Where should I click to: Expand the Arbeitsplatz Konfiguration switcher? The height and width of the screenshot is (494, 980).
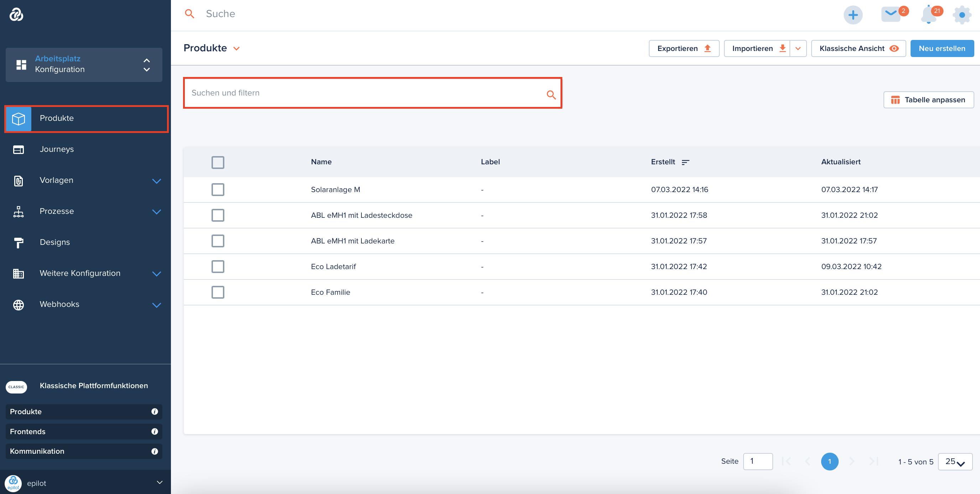pos(146,65)
